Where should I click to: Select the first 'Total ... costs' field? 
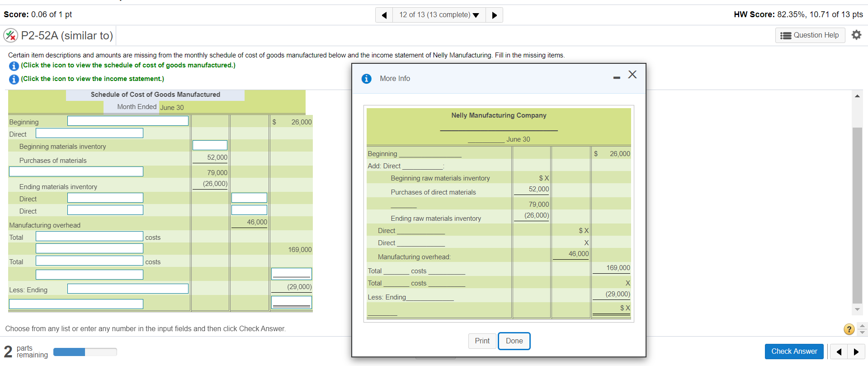pos(90,236)
